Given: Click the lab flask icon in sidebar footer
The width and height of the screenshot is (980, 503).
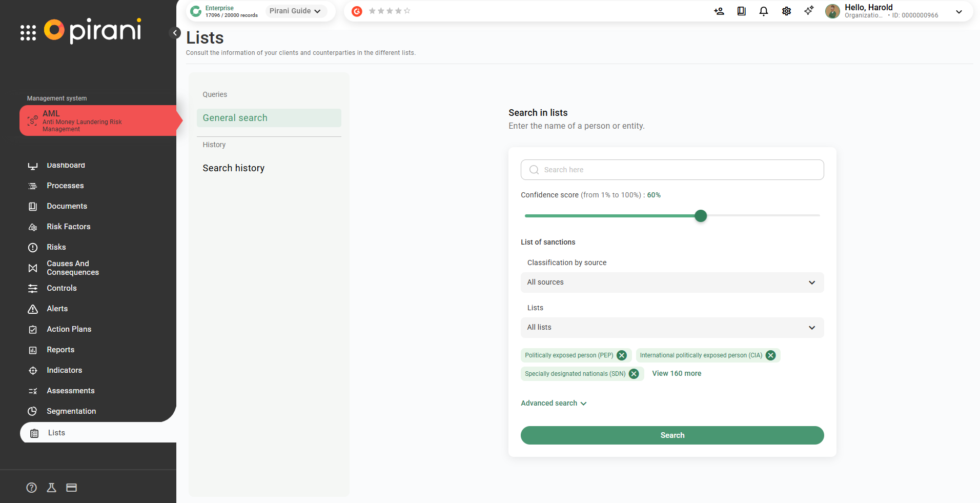Looking at the screenshot, I should (x=51, y=488).
